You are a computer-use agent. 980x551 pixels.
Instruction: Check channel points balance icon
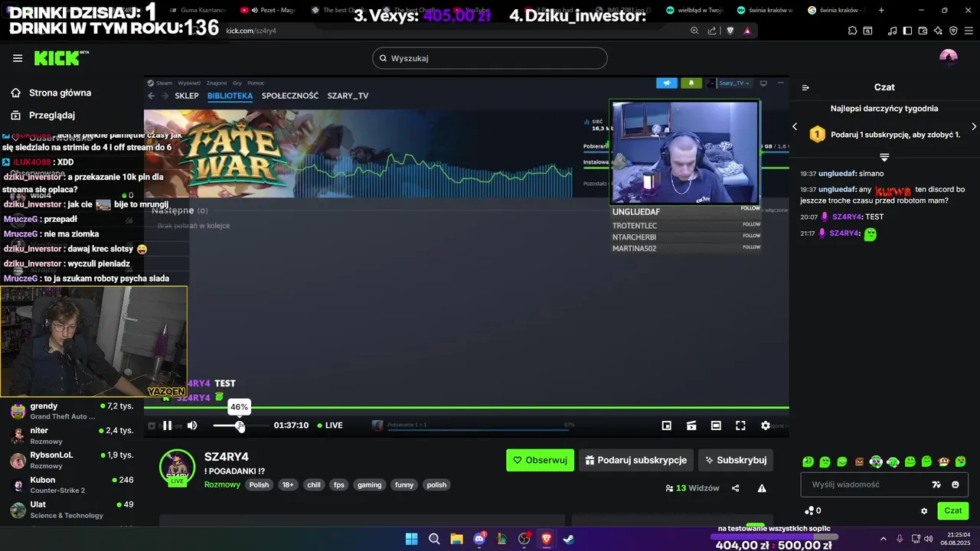809,510
